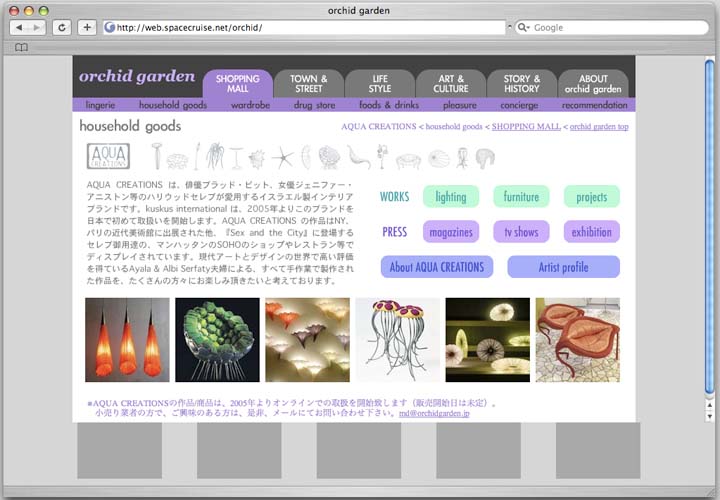
Task: Click the lighting works button
Action: [450, 197]
